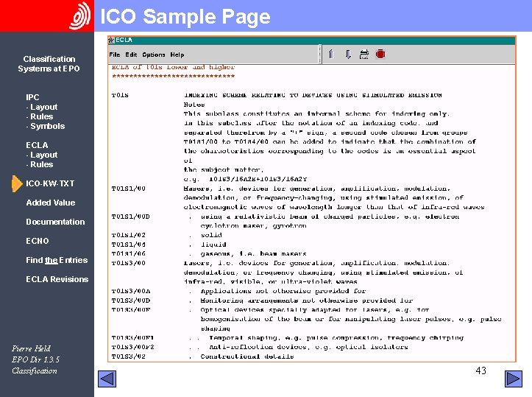
Task: Click the yellow current-section arrow marker
Action: (x=17, y=183)
